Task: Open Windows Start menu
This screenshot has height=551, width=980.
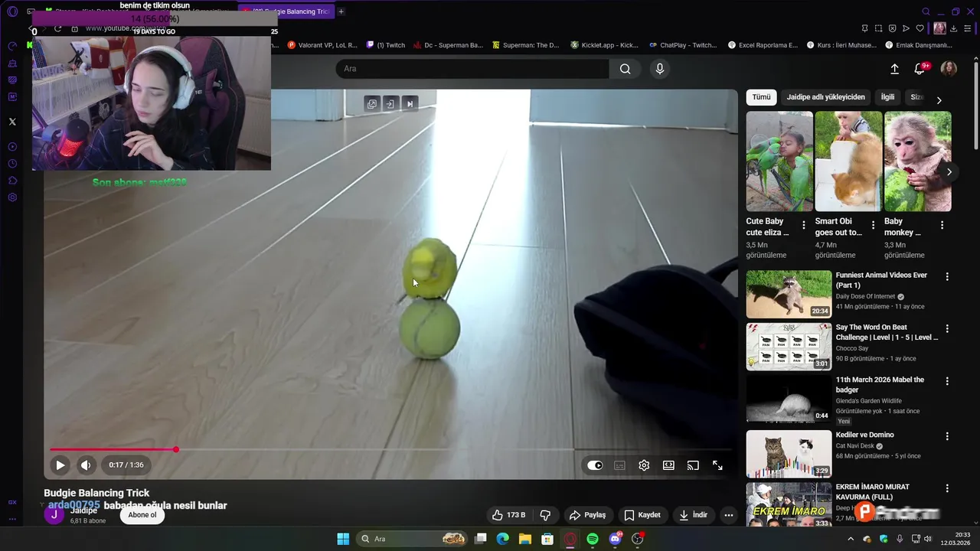Action: click(x=343, y=539)
